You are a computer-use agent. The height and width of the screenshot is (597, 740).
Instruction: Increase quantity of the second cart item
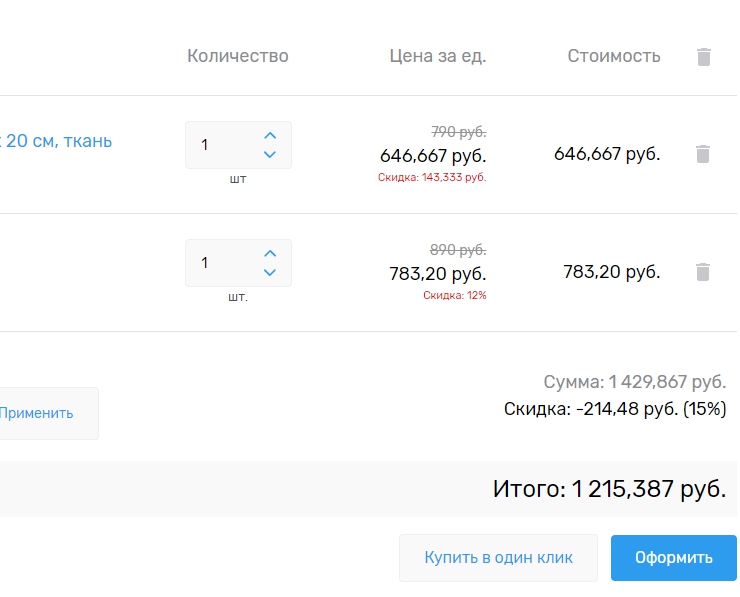coord(269,253)
